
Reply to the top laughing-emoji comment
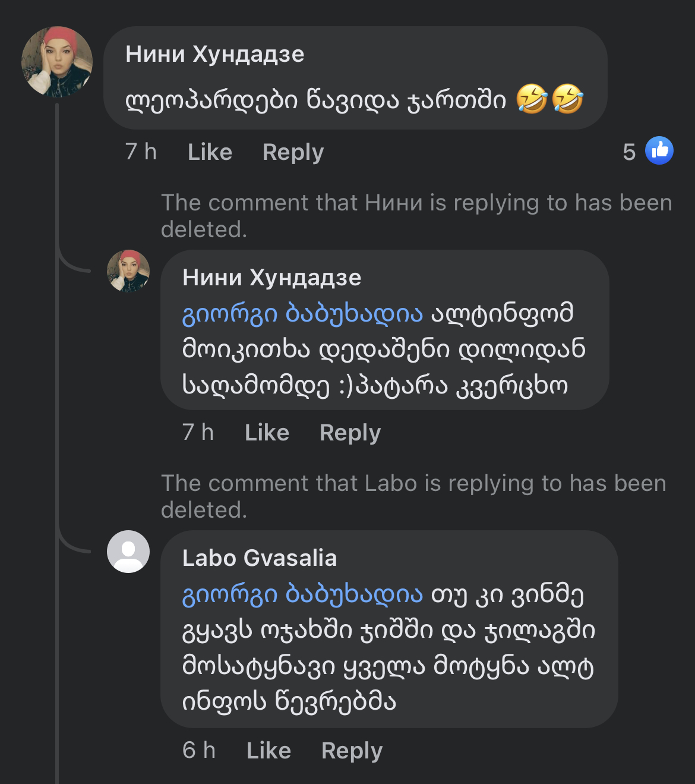(x=293, y=152)
